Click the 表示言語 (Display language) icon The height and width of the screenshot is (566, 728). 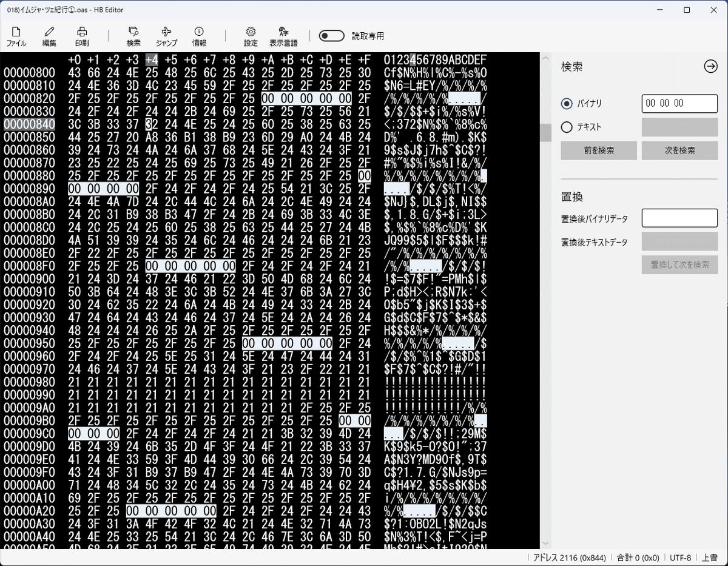283,36
